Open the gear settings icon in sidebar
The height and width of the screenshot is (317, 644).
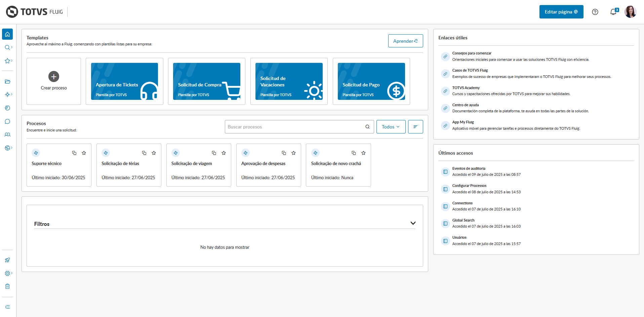pyautogui.click(x=8, y=273)
